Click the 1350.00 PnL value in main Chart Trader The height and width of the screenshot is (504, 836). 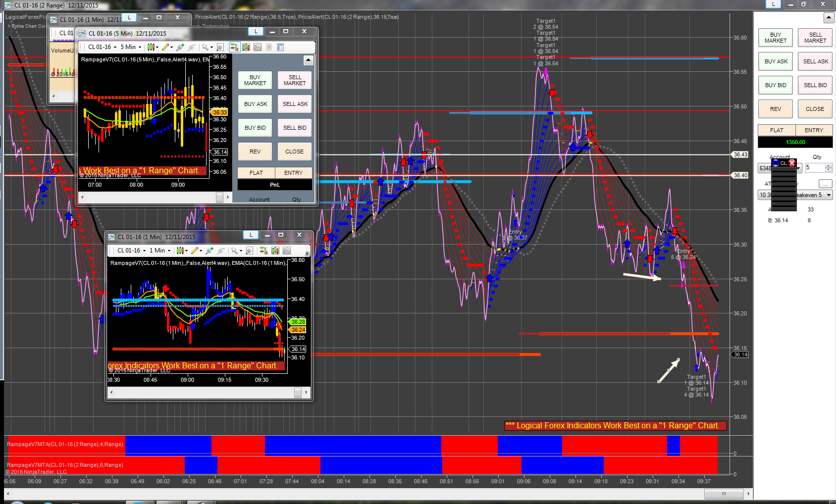point(795,142)
